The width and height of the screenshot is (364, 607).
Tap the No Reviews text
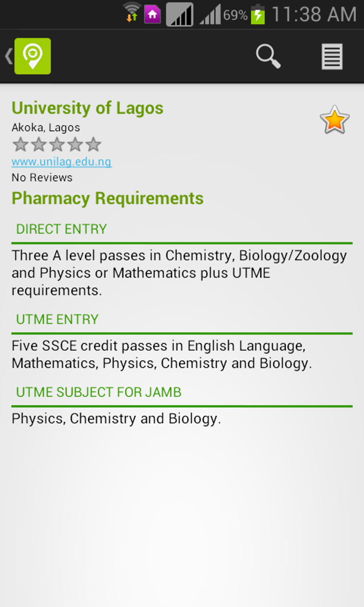(42, 177)
